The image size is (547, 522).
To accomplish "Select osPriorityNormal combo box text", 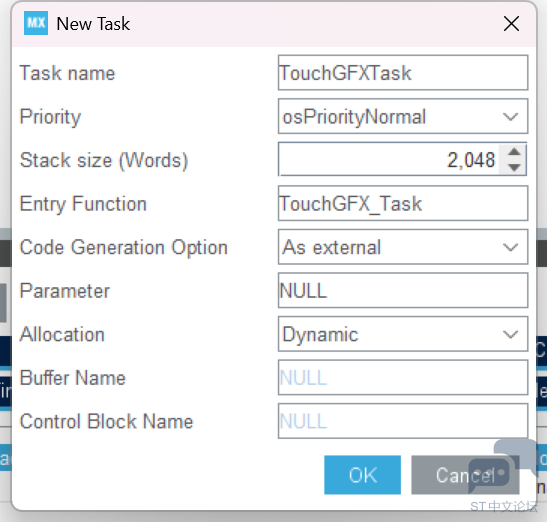I will [354, 117].
